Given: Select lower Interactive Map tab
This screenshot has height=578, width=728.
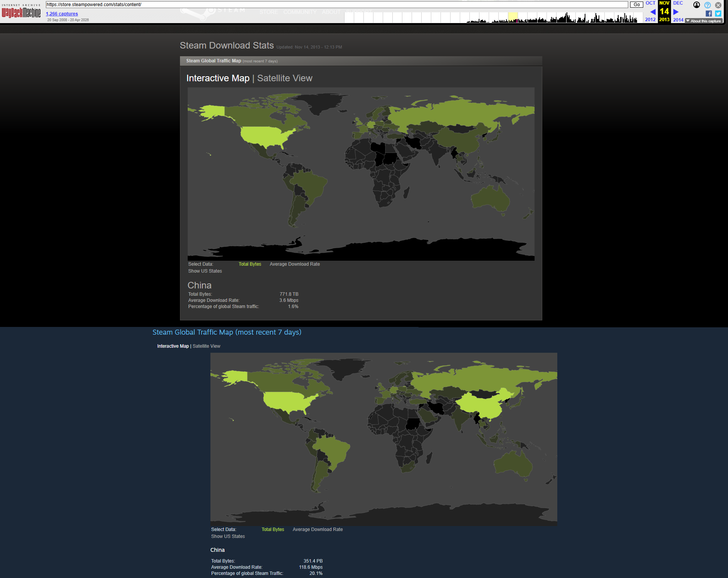Looking at the screenshot, I should click(173, 346).
